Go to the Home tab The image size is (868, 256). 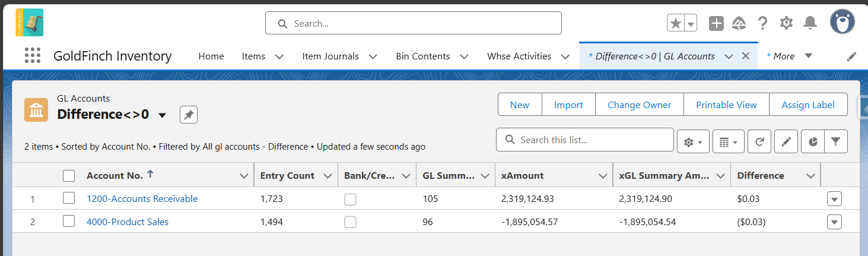click(211, 56)
